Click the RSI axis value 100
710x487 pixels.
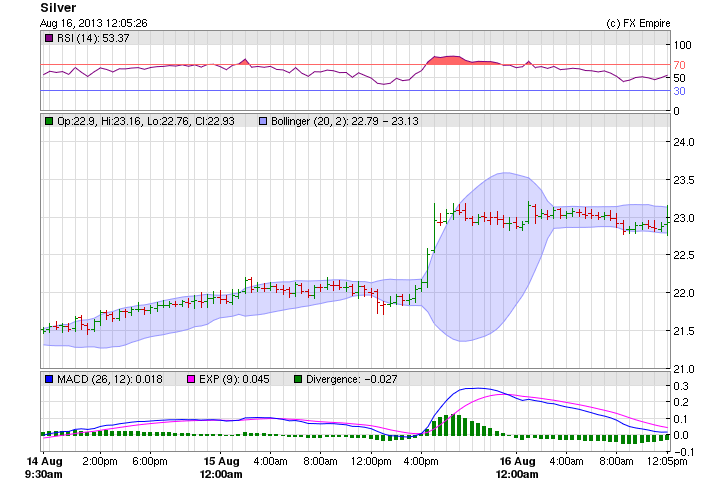pyautogui.click(x=682, y=45)
